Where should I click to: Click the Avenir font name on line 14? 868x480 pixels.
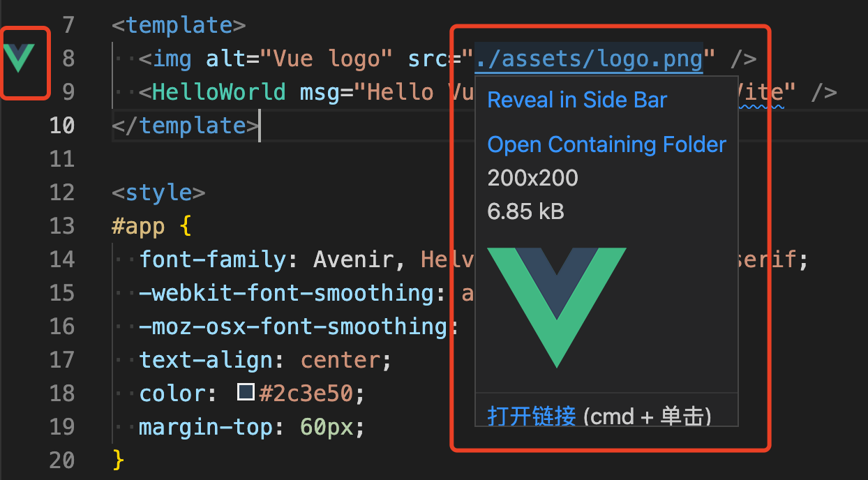pyautogui.click(x=353, y=260)
